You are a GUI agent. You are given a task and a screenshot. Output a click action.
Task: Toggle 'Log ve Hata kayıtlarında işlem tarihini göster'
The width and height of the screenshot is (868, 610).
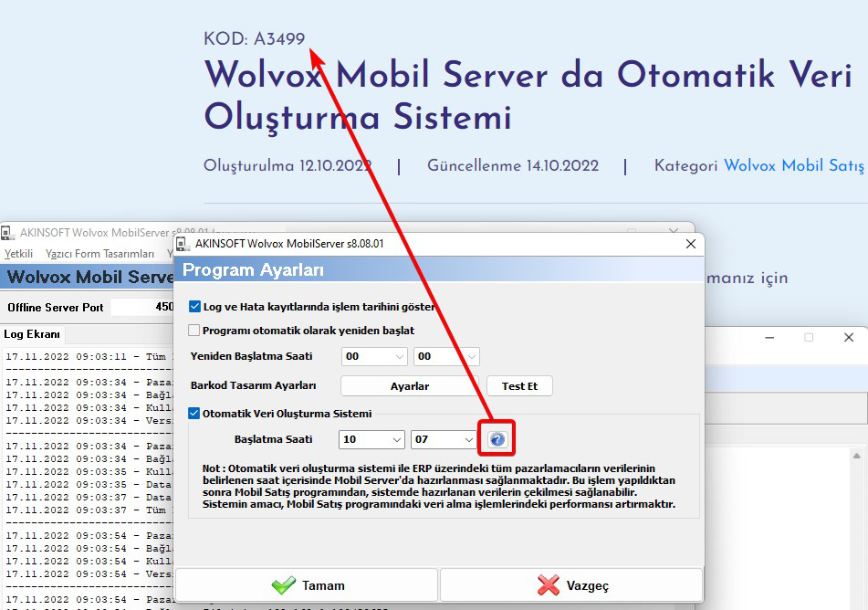(194, 307)
